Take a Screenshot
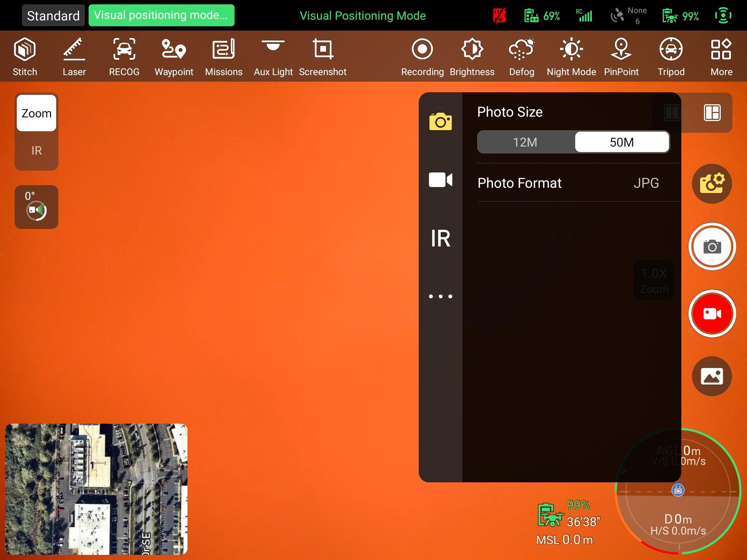This screenshot has width=747, height=560. pos(323,57)
